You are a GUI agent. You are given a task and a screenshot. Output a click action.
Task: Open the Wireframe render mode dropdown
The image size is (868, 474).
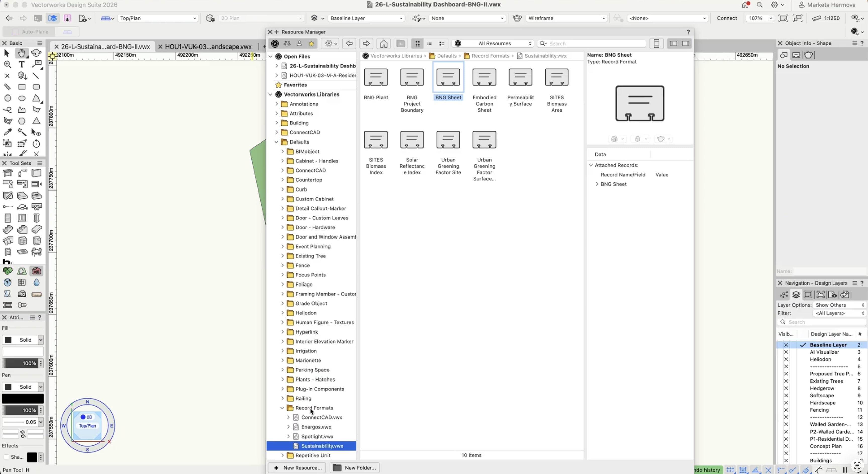click(x=566, y=18)
